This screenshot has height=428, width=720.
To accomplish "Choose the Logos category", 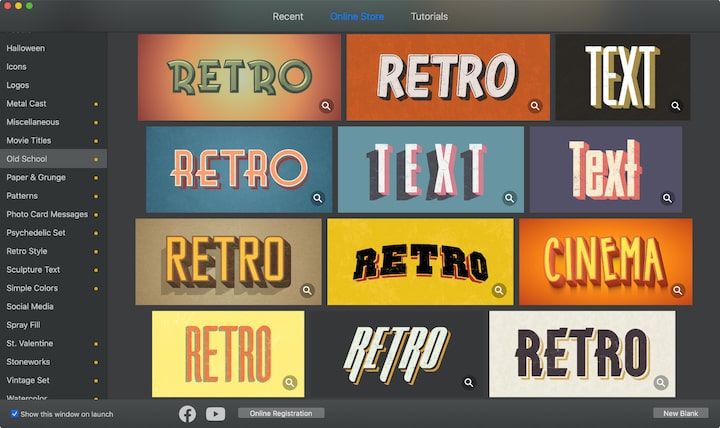I will (x=53, y=85).
